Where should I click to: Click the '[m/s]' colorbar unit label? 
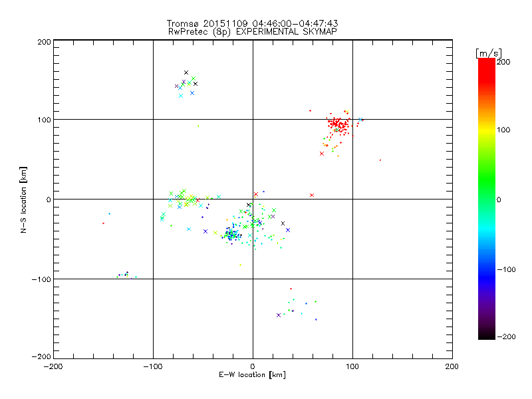pyautogui.click(x=489, y=53)
